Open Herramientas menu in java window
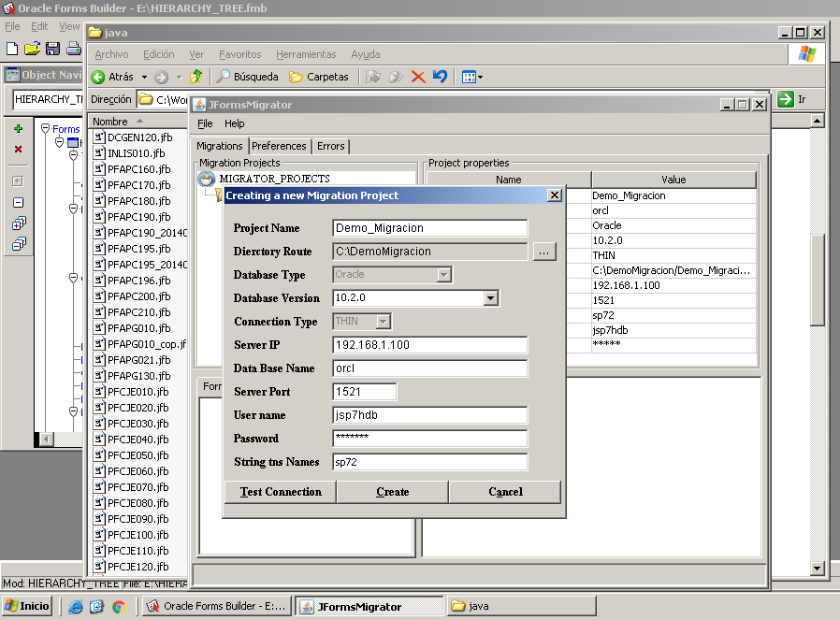This screenshot has width=840, height=620. (x=306, y=54)
